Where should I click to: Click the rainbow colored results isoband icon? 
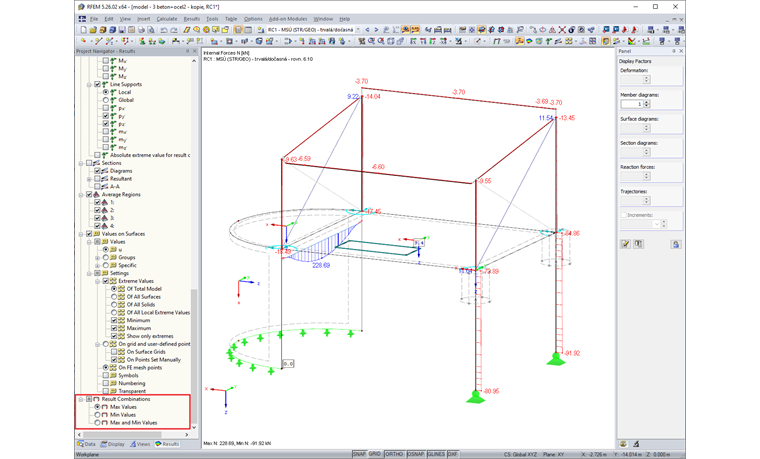[529, 41]
